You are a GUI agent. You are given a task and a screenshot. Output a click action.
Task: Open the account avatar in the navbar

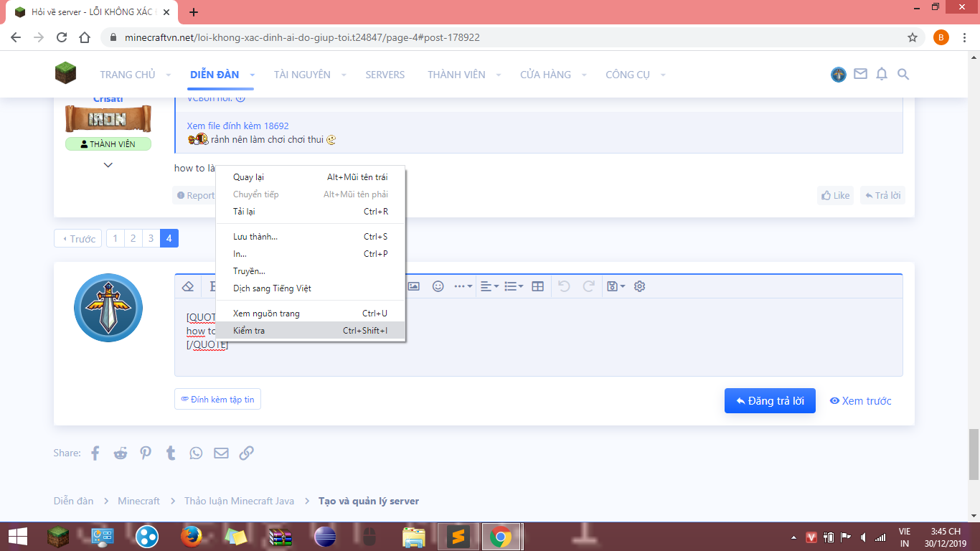point(839,75)
